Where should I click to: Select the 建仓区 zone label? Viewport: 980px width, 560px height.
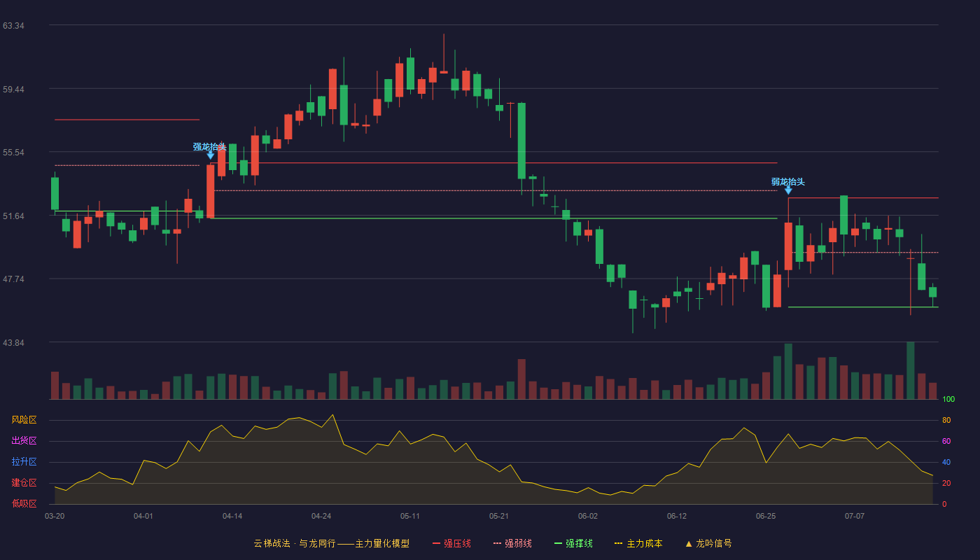[24, 483]
